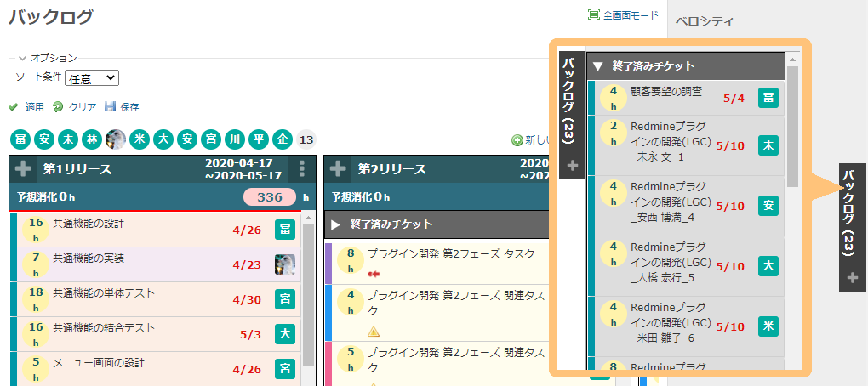This screenshot has width=868, height=386.
Task: Open Redmineプラグインの開発 末永 文_1 ticket
Action: click(x=671, y=142)
